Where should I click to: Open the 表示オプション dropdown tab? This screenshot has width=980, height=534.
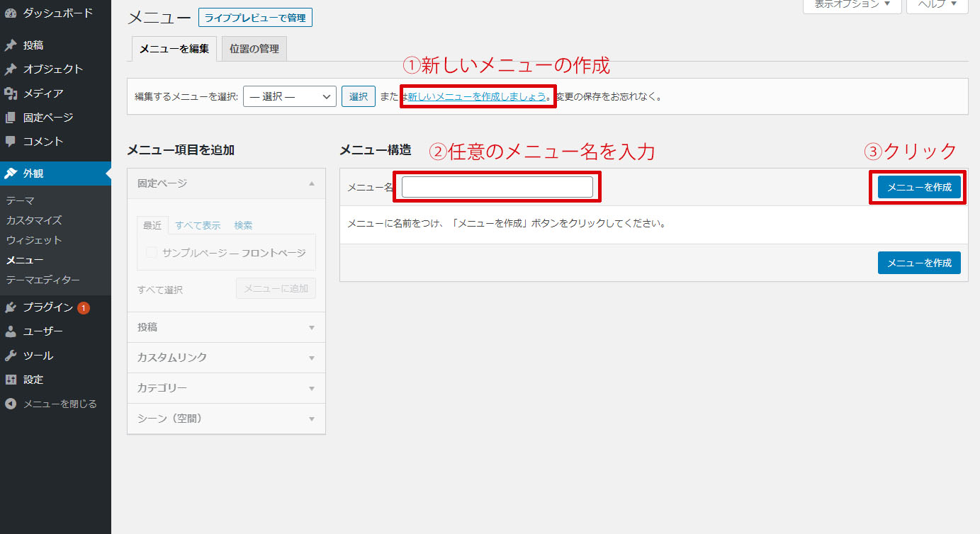coord(852,5)
